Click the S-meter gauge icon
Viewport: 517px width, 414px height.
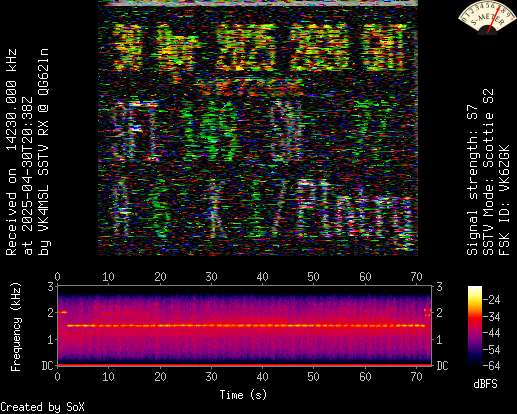(x=487, y=17)
